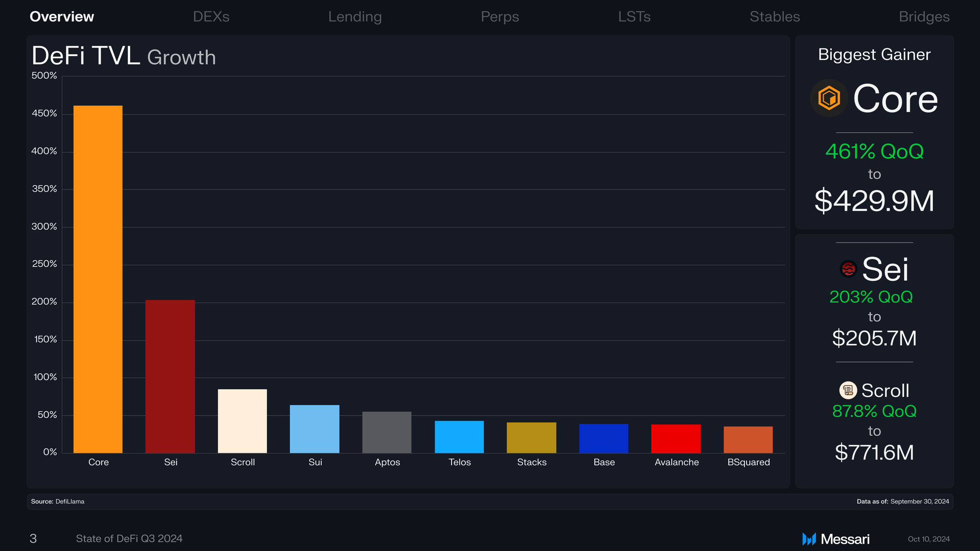This screenshot has width=980, height=551.
Task: Click the Sei name in side panel
Action: click(885, 269)
